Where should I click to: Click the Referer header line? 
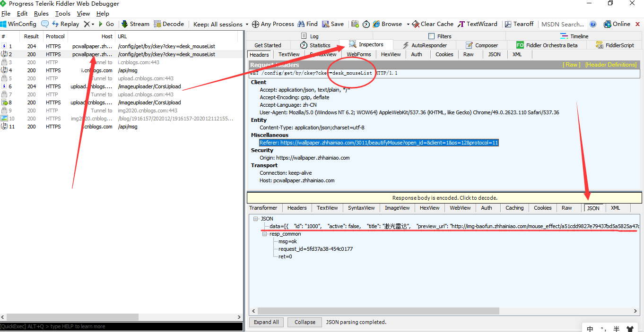[x=379, y=143]
